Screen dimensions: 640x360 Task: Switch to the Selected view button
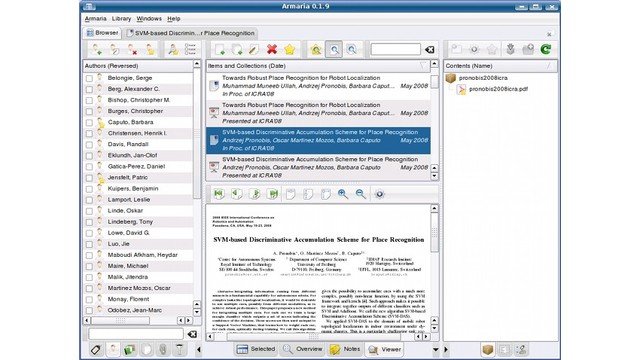point(256,349)
